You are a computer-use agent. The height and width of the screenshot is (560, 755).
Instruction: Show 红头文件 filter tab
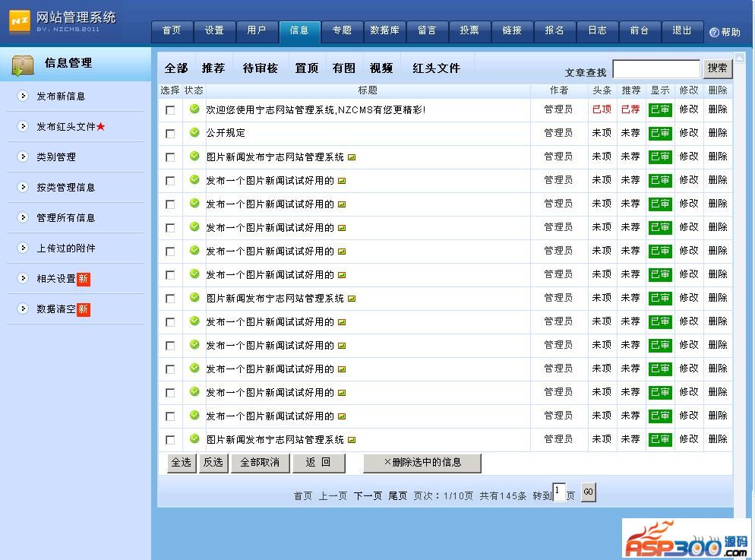pos(436,68)
